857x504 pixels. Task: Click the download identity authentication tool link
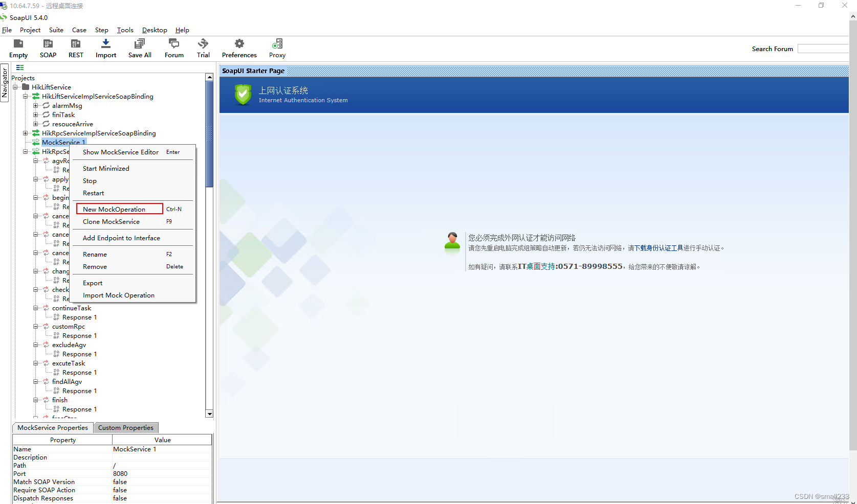659,248
